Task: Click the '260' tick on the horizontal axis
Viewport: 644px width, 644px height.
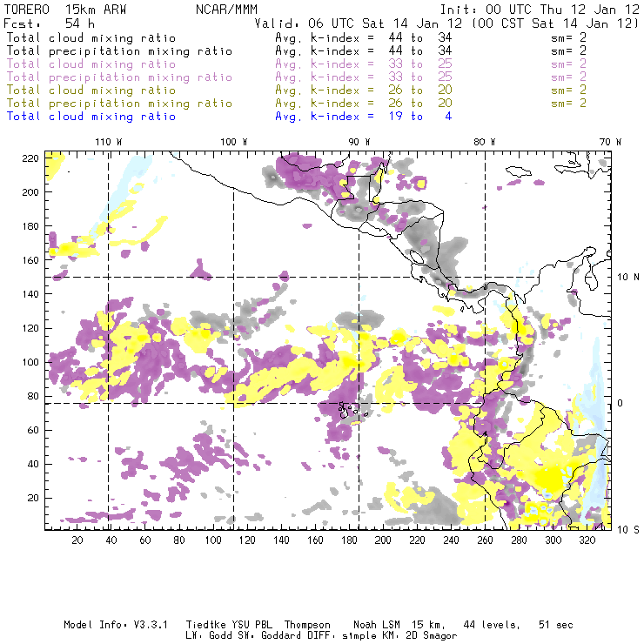Action: pos(485,540)
